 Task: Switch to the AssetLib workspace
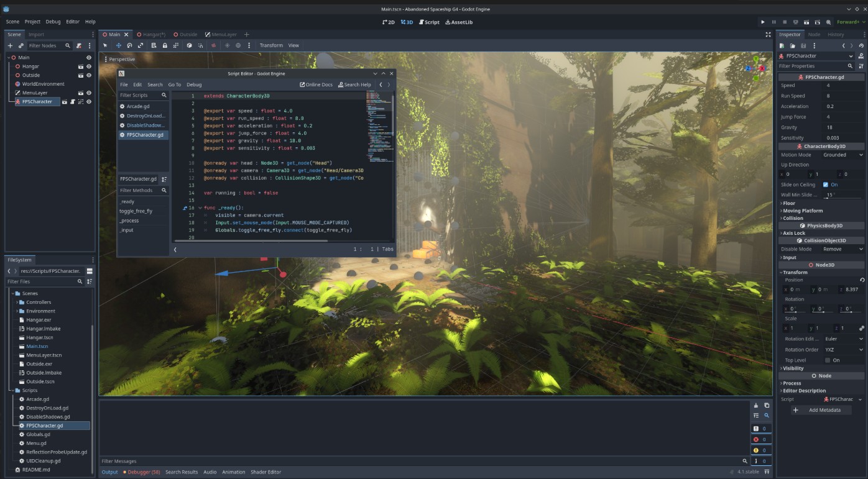(x=459, y=22)
